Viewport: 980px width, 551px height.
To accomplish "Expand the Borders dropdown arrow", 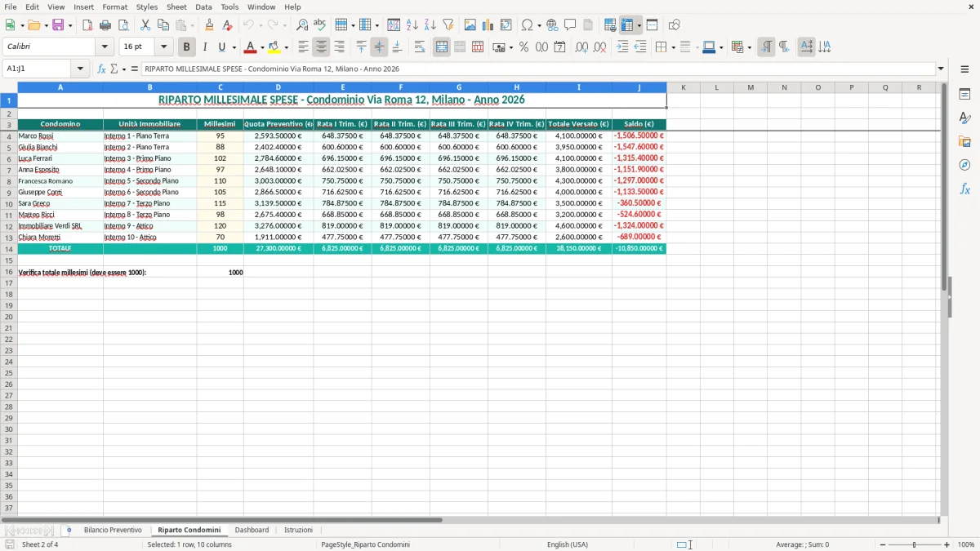I will pos(673,47).
